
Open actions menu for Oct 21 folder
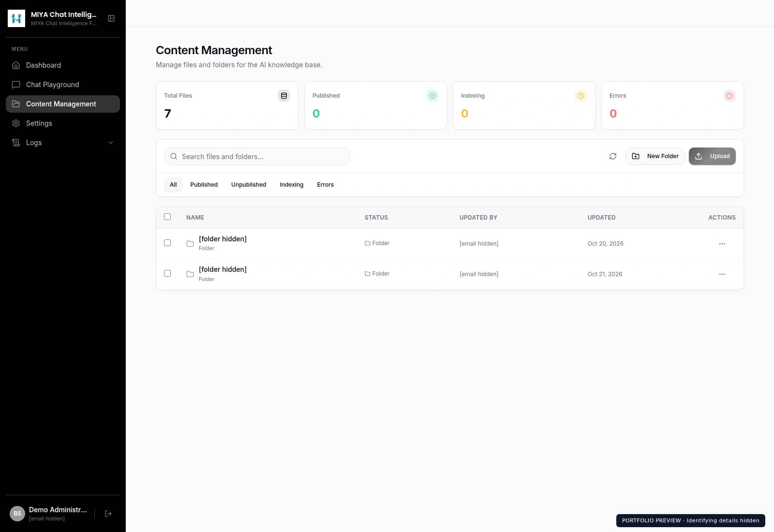click(722, 274)
